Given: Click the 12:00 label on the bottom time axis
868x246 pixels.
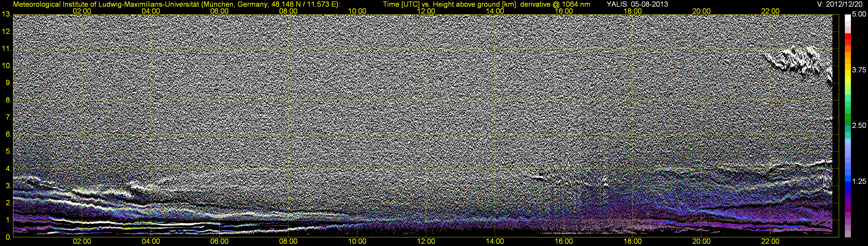Looking at the screenshot, I should [x=426, y=242].
